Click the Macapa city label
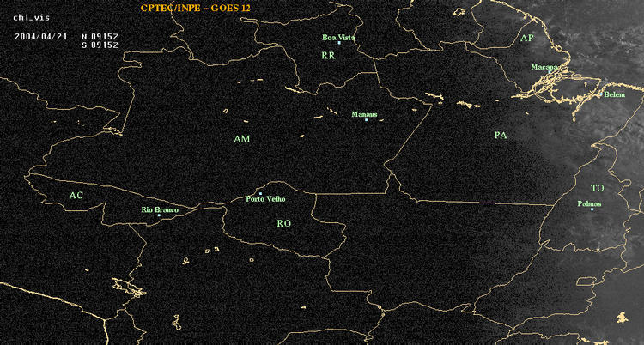644x345 pixels. coord(544,67)
